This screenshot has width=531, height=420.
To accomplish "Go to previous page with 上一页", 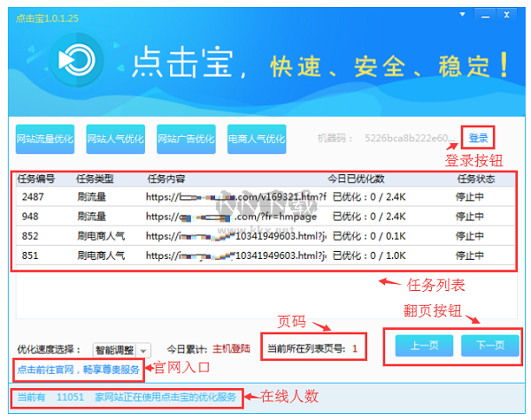I will [424, 346].
